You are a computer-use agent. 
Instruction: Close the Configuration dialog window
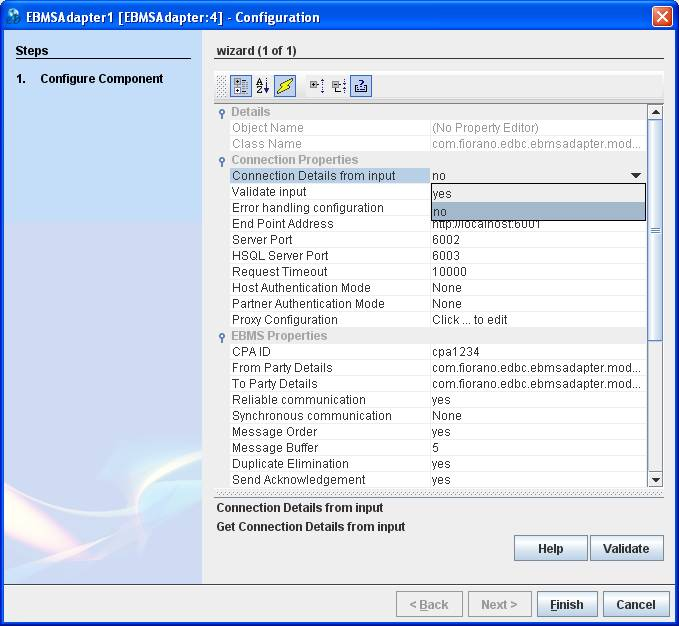(662, 17)
